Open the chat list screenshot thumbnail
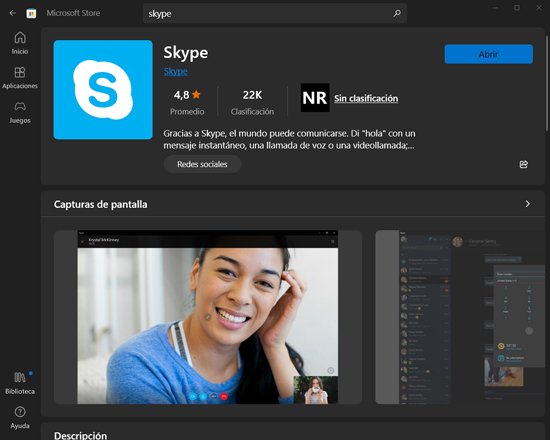The height and width of the screenshot is (440, 550). point(460,317)
